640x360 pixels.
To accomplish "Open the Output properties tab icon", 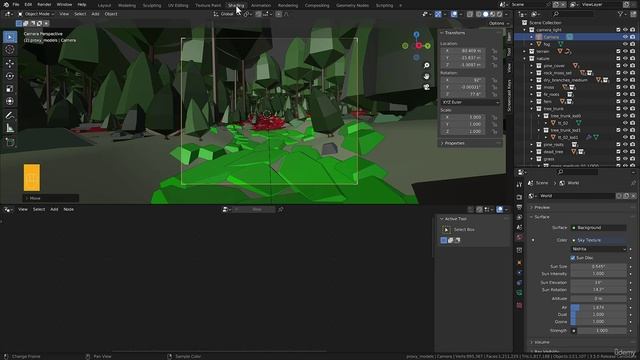I will [x=519, y=207].
